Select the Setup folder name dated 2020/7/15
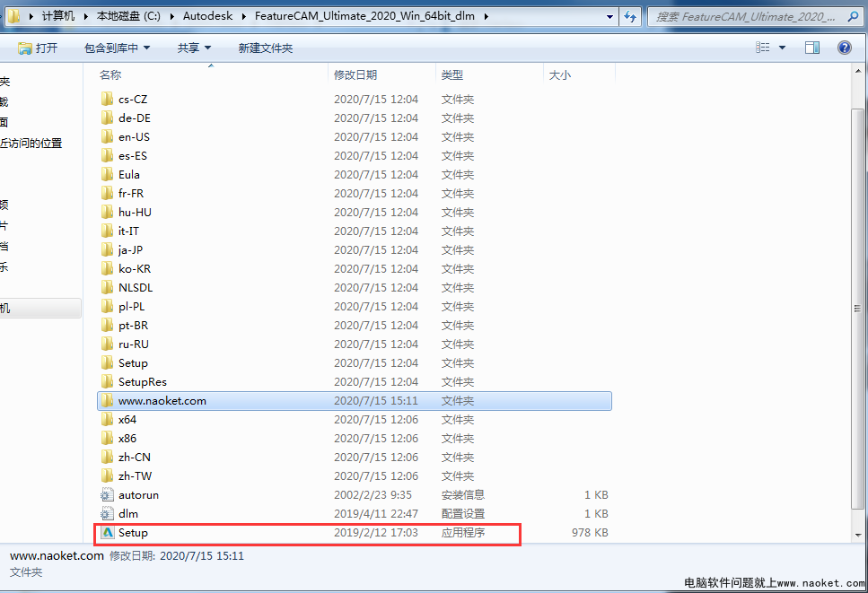Image resolution: width=868 pixels, height=593 pixels. coord(133,362)
